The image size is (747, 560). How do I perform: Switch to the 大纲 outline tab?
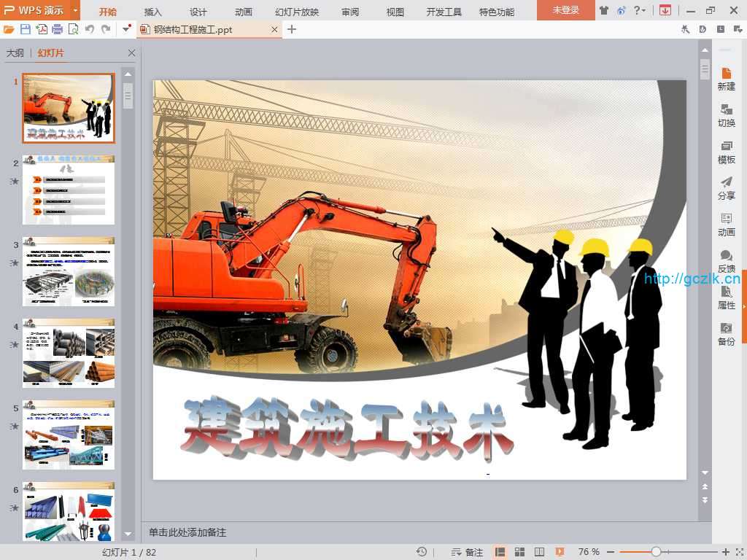(15, 53)
